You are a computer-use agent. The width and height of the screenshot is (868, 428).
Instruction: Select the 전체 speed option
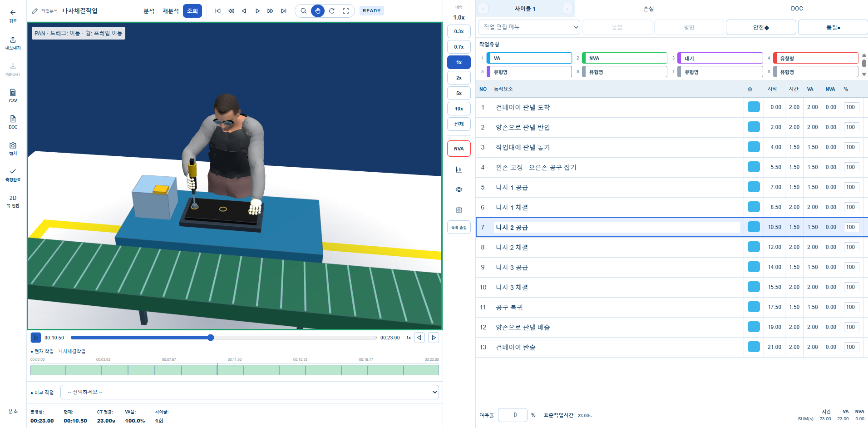point(459,124)
